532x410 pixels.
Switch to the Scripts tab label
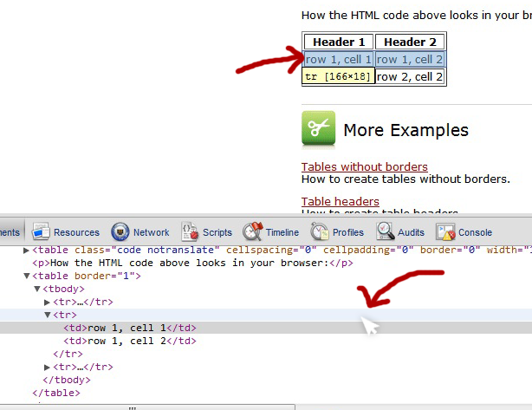pyautogui.click(x=217, y=232)
